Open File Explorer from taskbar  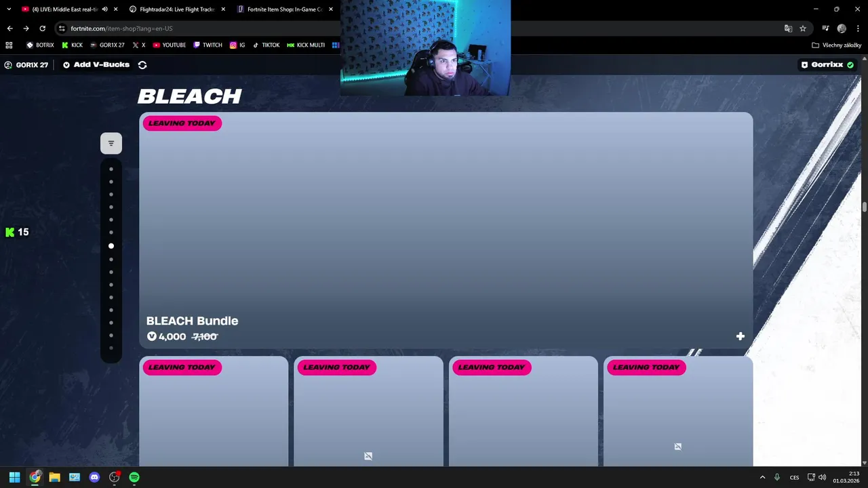(54, 477)
